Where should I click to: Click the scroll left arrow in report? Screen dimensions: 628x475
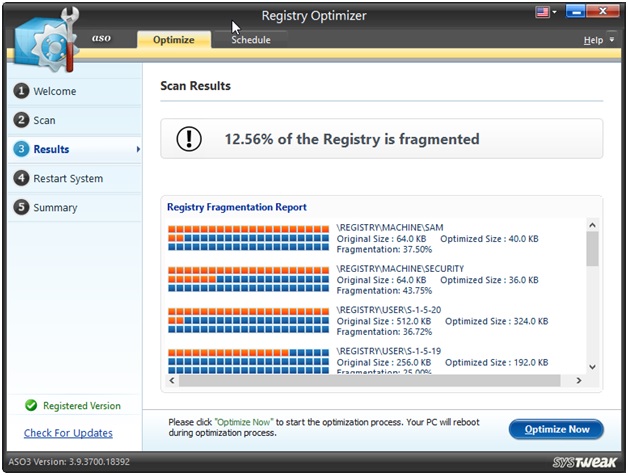click(x=172, y=380)
